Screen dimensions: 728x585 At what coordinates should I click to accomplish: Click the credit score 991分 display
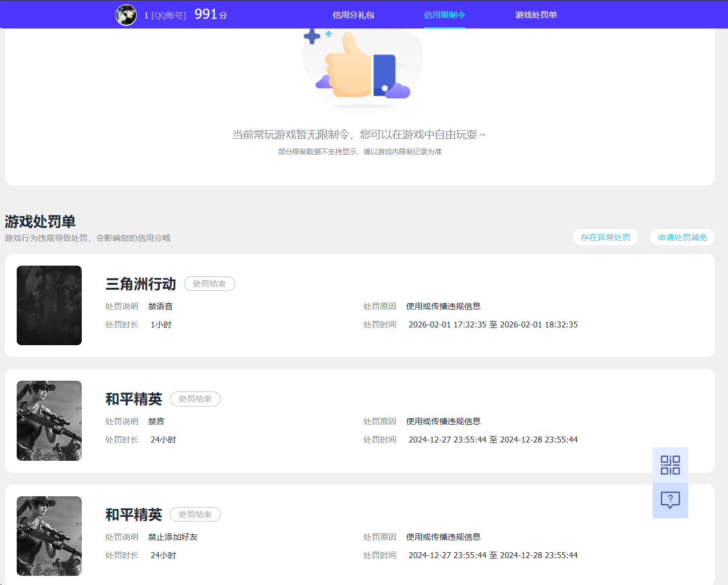pyautogui.click(x=210, y=13)
